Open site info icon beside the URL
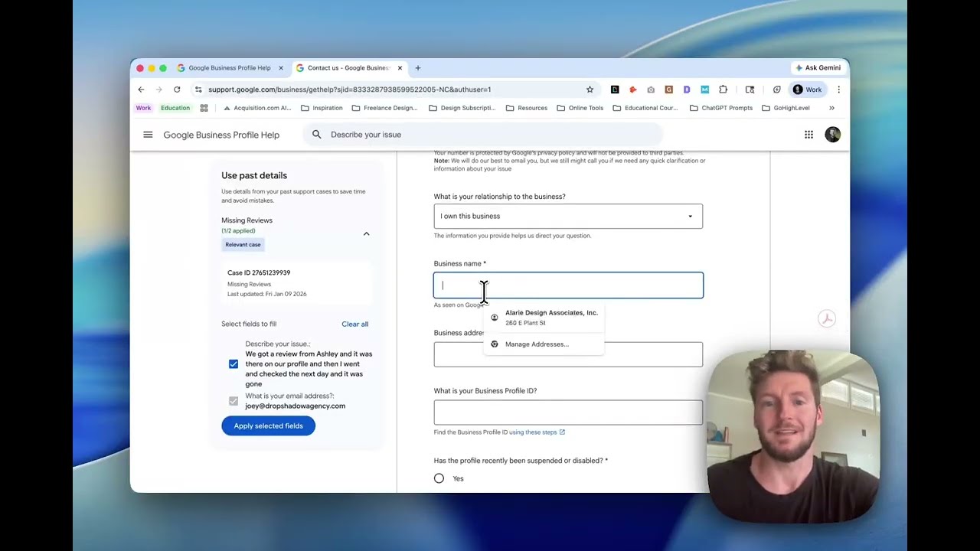The image size is (980, 551). 198,90
